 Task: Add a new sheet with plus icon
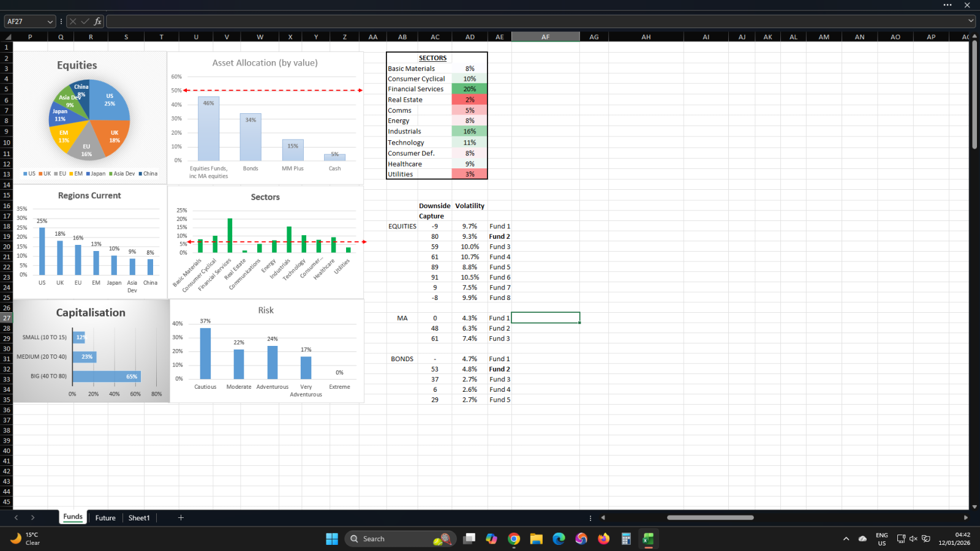(181, 518)
